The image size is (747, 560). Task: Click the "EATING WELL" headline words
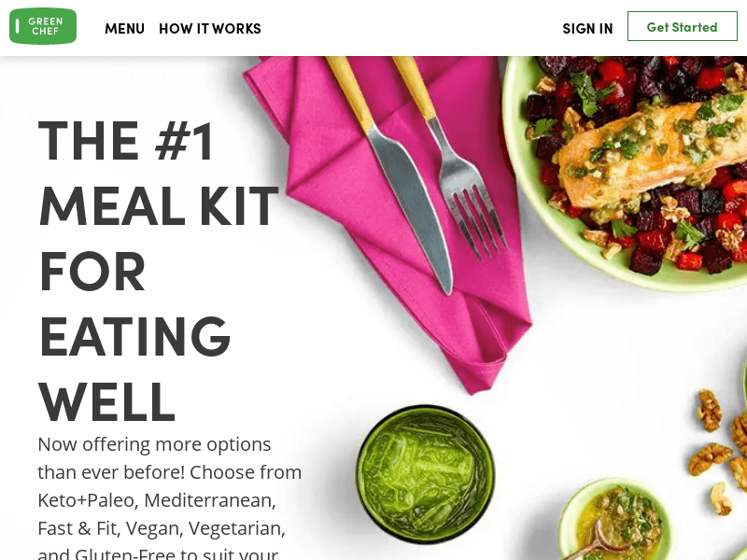click(134, 368)
